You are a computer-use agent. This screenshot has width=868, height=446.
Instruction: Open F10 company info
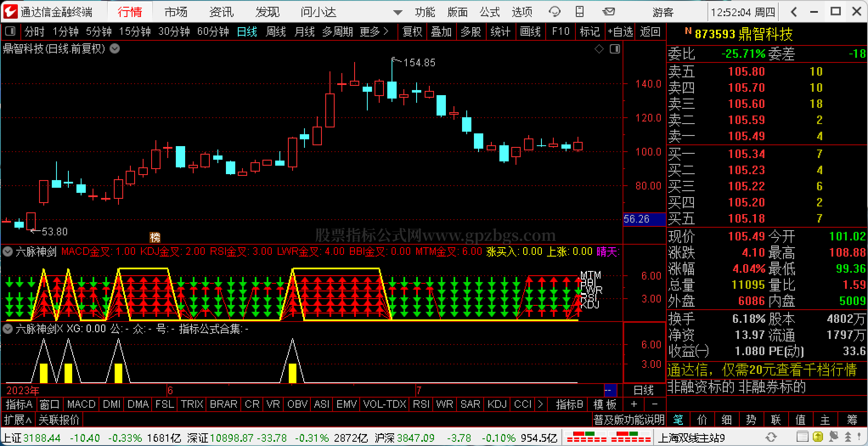tap(561, 31)
